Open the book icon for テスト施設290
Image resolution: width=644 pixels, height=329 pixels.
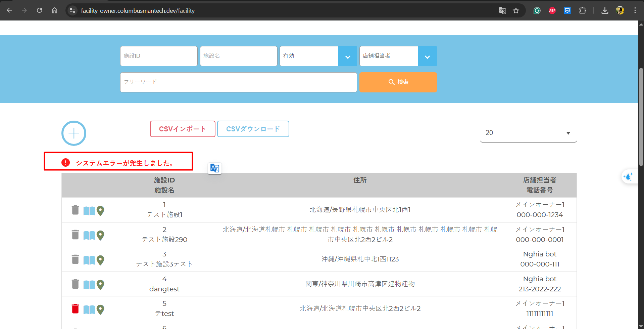tap(89, 235)
